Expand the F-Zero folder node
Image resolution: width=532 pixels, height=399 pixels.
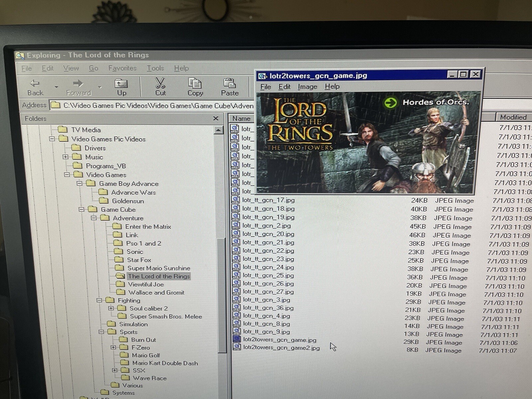click(x=113, y=347)
